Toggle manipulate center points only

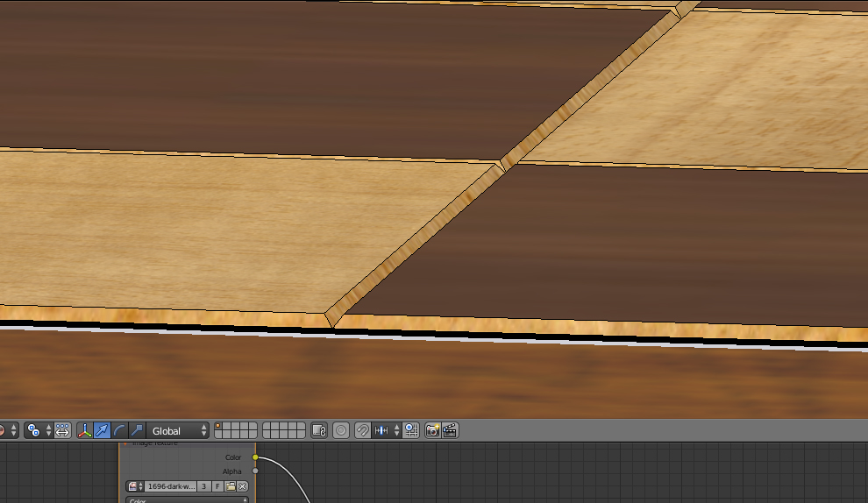pyautogui.click(x=62, y=430)
